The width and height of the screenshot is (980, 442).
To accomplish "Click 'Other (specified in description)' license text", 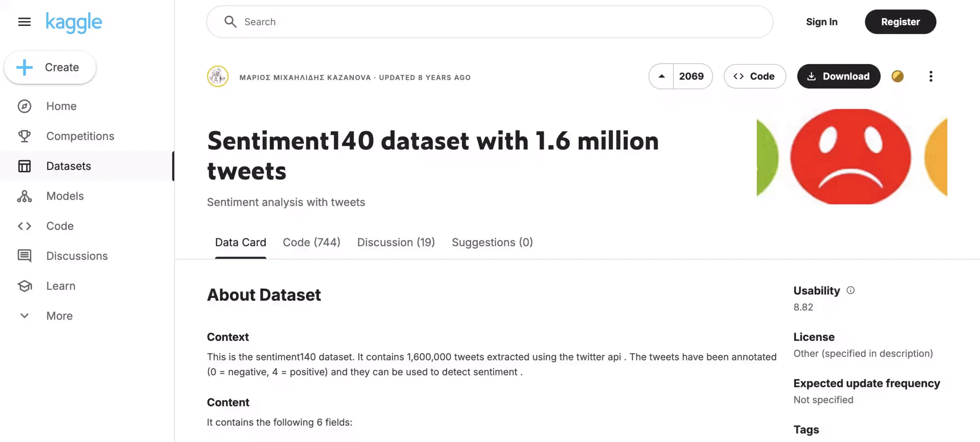I will [x=863, y=354].
